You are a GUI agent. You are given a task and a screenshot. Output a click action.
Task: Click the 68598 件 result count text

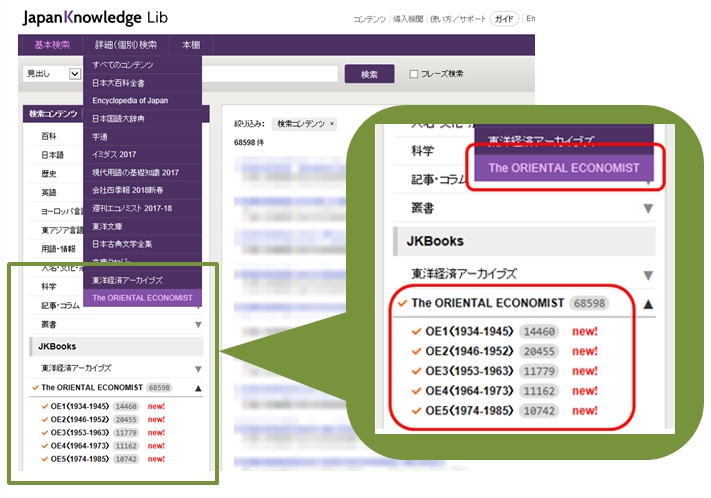click(249, 142)
